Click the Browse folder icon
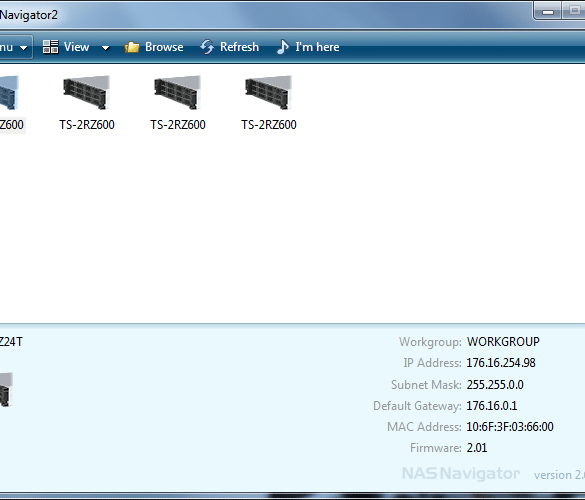The height and width of the screenshot is (500, 585). 132,47
